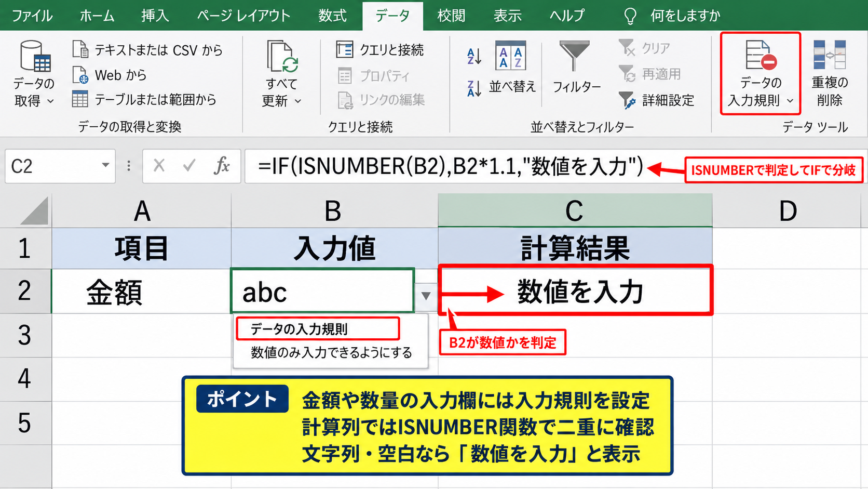The image size is (868, 489).
Task: Select row 3 header
Action: [25, 335]
